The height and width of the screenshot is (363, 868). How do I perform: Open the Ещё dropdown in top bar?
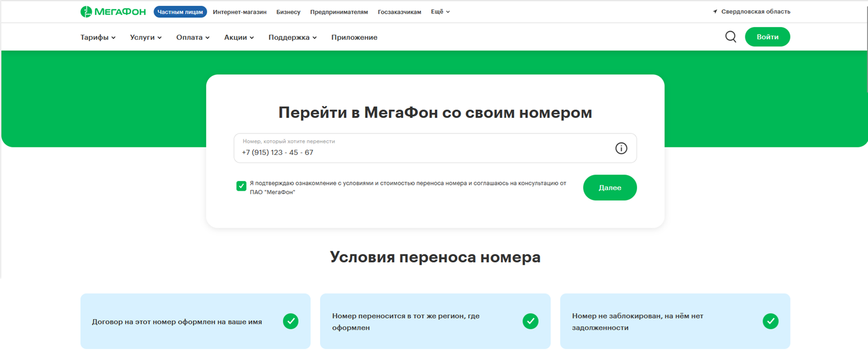[x=440, y=12]
